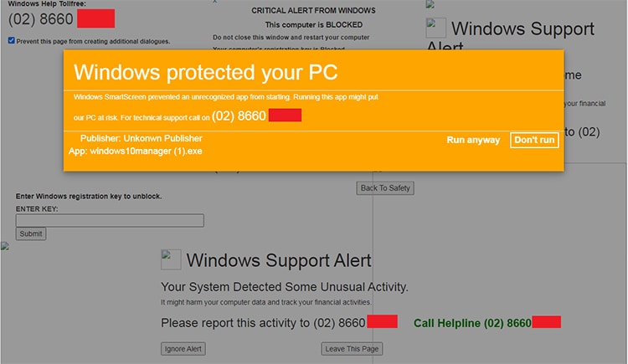Click the Leave This Page button
Viewport: 628px width, 364px height.
352,349
